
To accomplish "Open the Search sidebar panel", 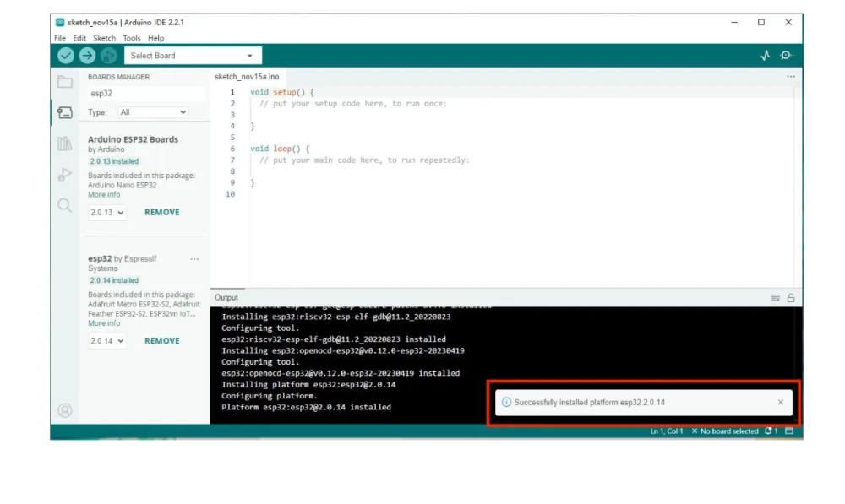I will [x=65, y=205].
